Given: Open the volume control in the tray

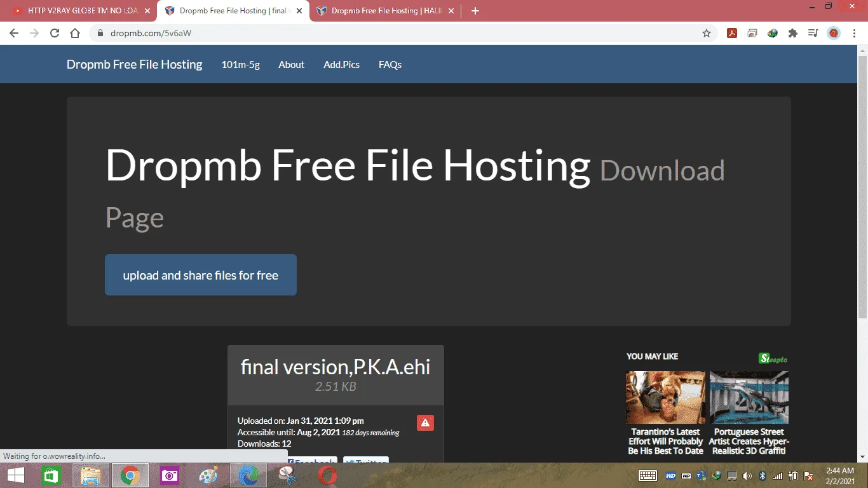Looking at the screenshot, I should pyautogui.click(x=747, y=475).
